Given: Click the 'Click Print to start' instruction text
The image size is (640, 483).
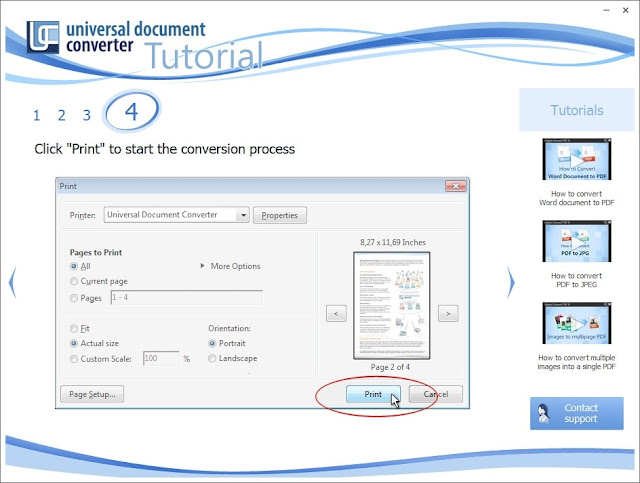Looking at the screenshot, I should pos(164,149).
